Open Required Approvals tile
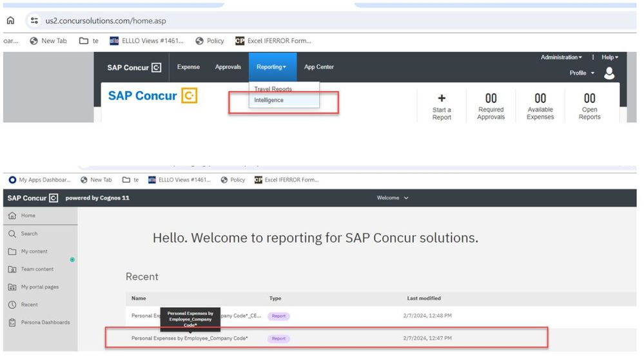The width and height of the screenshot is (644, 358). tap(491, 106)
